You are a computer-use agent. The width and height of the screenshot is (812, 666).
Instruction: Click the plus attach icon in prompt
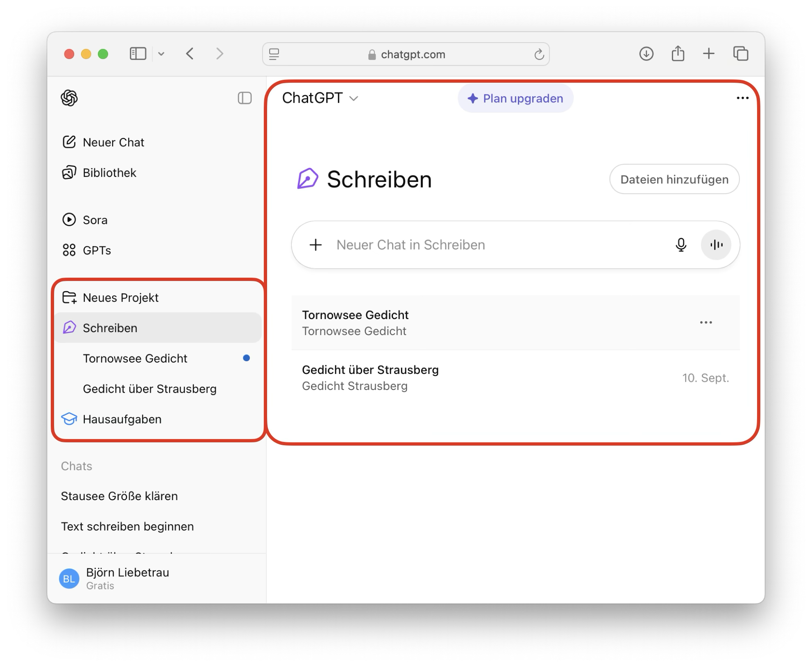pos(315,245)
